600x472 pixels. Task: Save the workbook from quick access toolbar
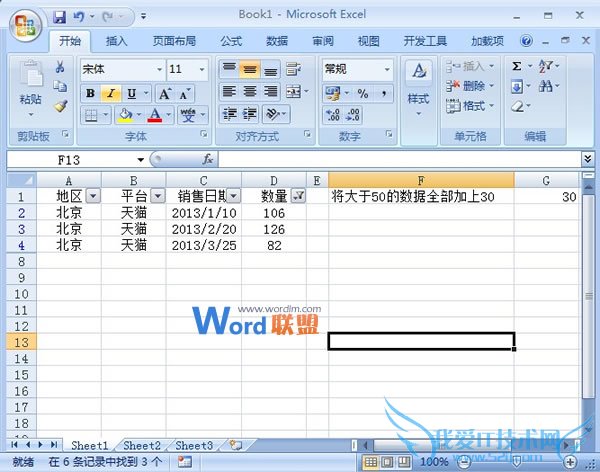(59, 16)
